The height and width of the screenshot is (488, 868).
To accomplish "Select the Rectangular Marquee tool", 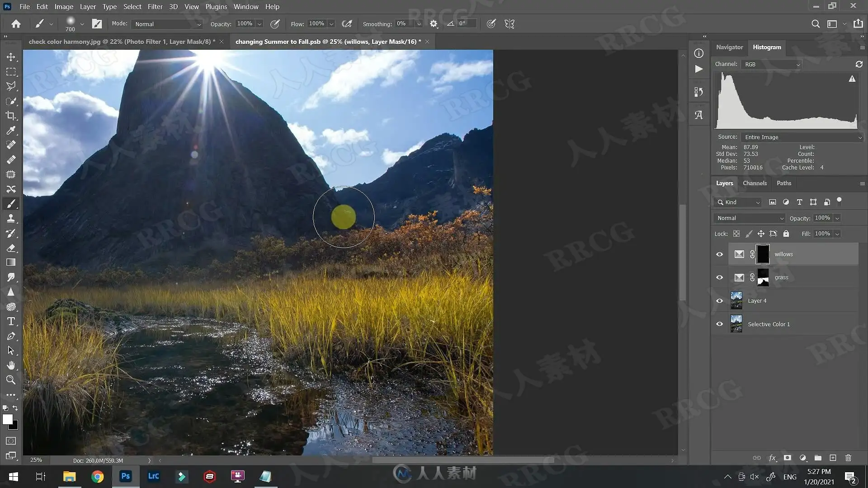I will click(x=11, y=72).
